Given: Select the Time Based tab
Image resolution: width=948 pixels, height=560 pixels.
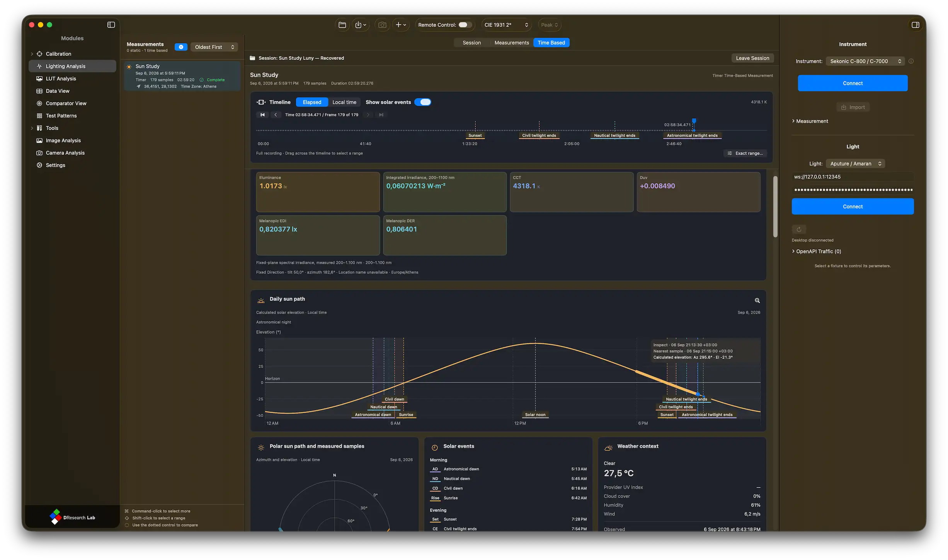Looking at the screenshot, I should 551,43.
